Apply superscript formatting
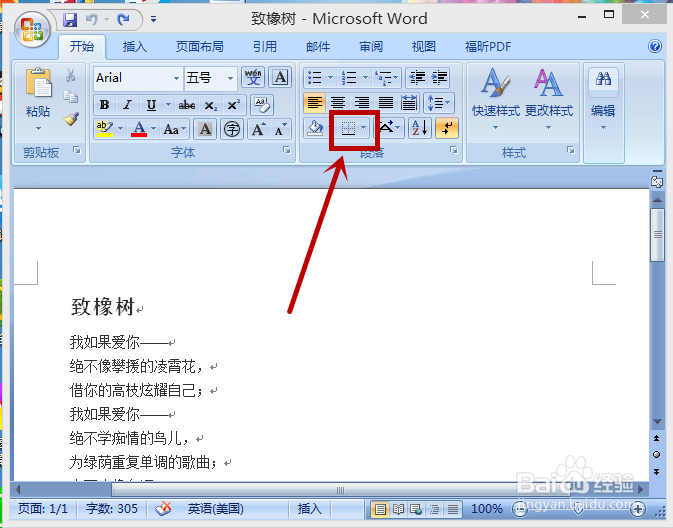 [233, 105]
